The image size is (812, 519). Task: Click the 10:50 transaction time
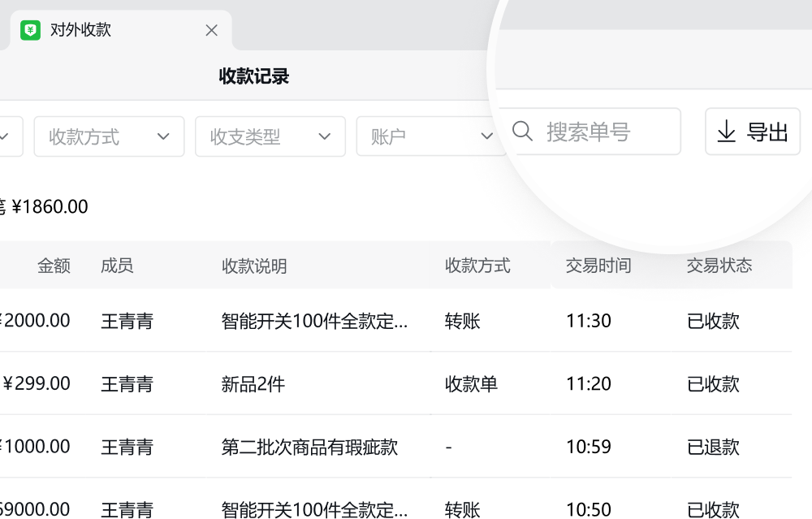[588, 510]
